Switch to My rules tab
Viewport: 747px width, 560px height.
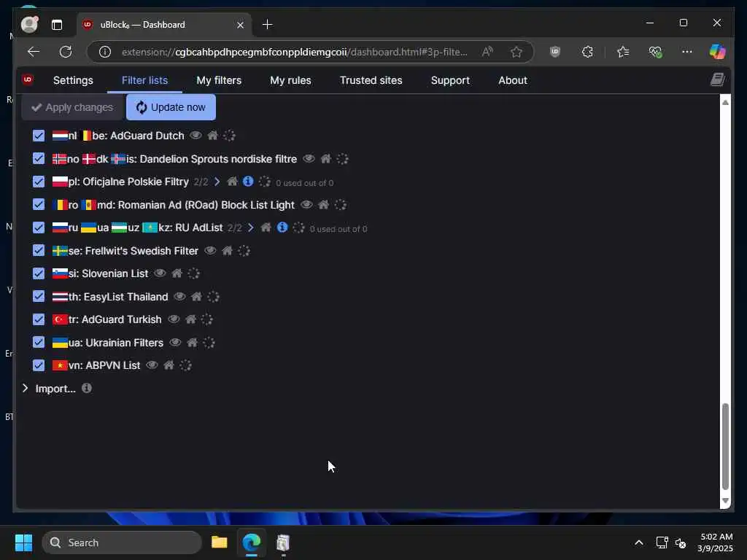click(x=290, y=80)
